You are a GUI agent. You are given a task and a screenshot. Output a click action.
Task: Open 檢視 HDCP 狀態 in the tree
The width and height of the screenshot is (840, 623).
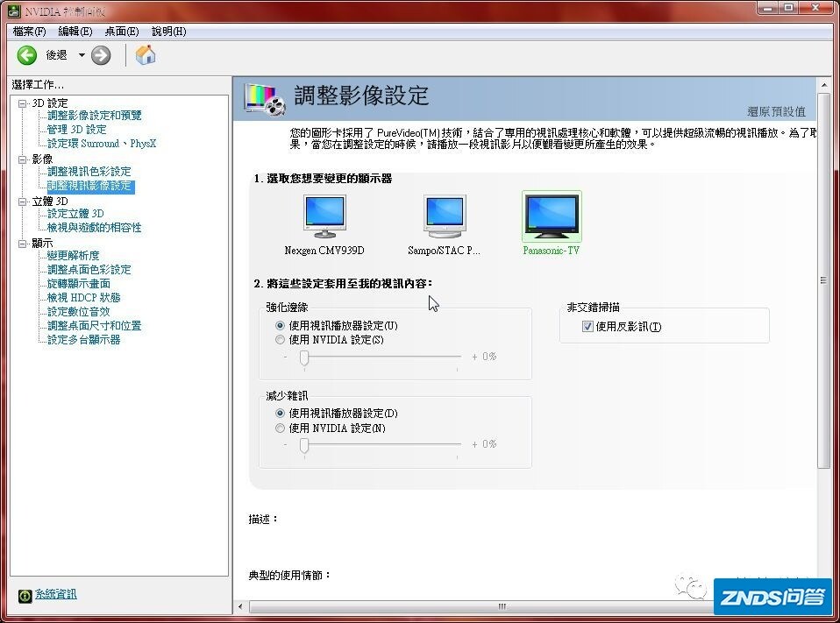[x=84, y=298]
